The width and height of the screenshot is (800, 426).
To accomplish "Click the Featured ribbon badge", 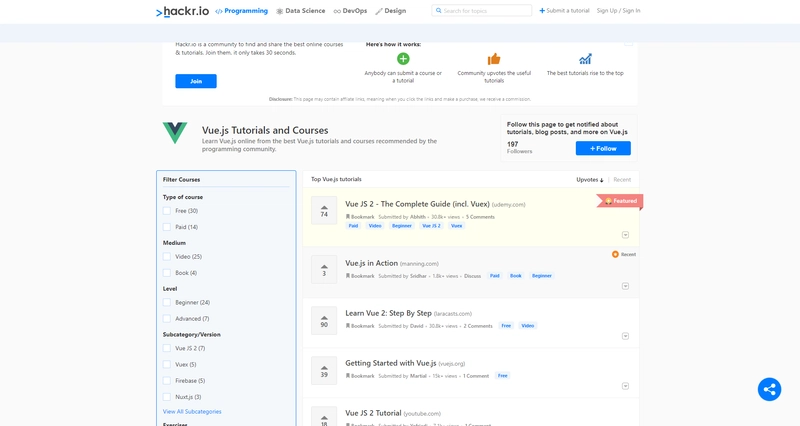I will point(620,201).
